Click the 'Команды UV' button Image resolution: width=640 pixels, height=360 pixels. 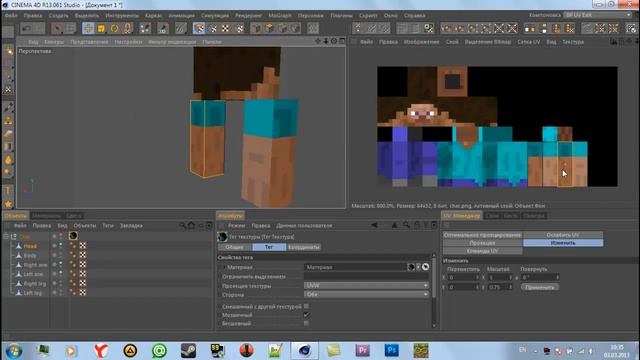point(482,251)
